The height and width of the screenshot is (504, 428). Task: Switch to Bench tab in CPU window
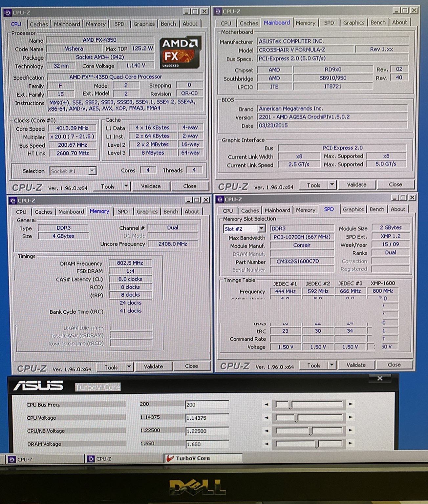[x=168, y=24]
